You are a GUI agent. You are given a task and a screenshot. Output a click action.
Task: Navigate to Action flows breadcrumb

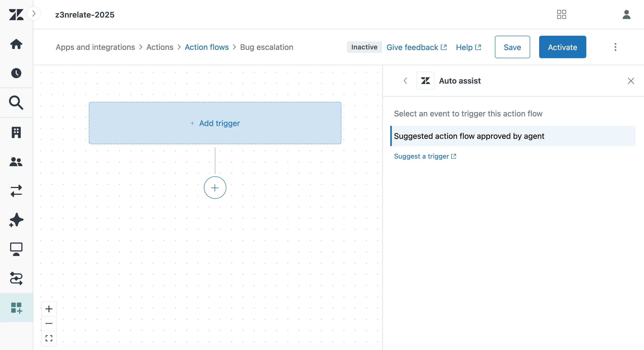point(207,47)
